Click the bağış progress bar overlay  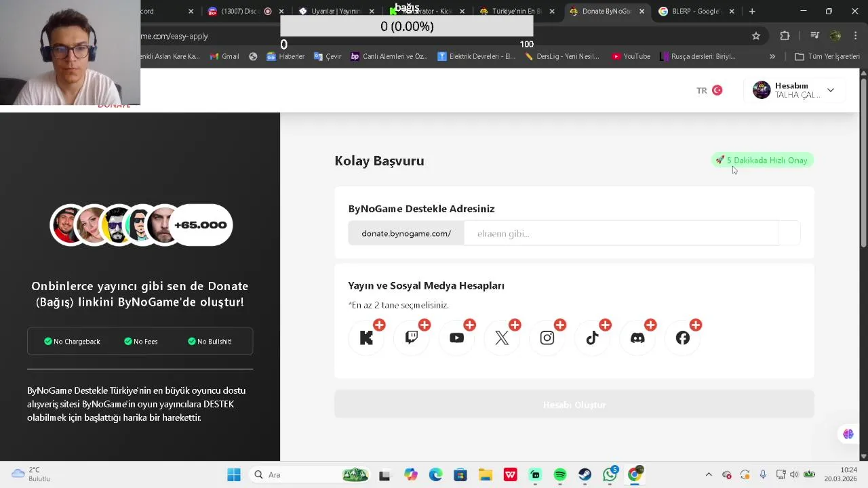point(407,26)
